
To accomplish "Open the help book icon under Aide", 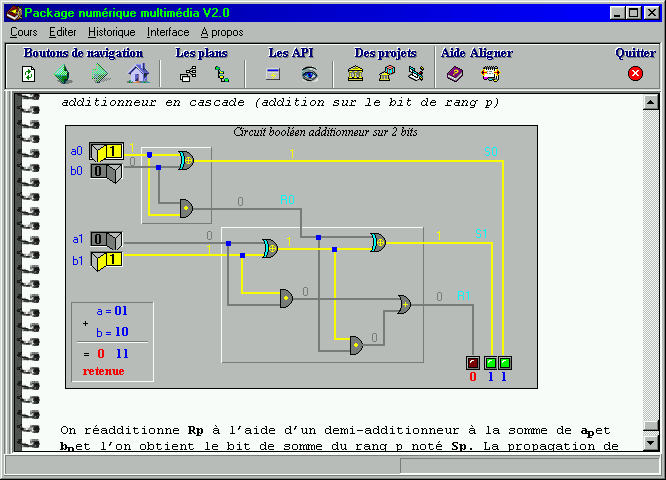I will [x=455, y=74].
